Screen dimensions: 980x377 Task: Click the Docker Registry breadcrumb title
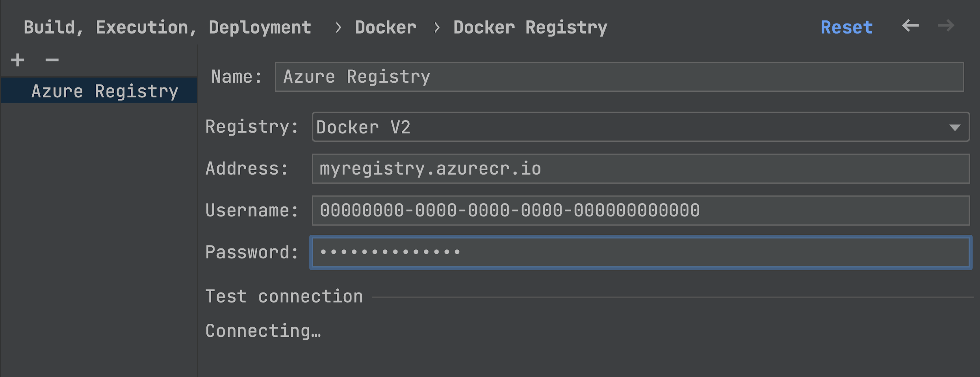(x=530, y=27)
